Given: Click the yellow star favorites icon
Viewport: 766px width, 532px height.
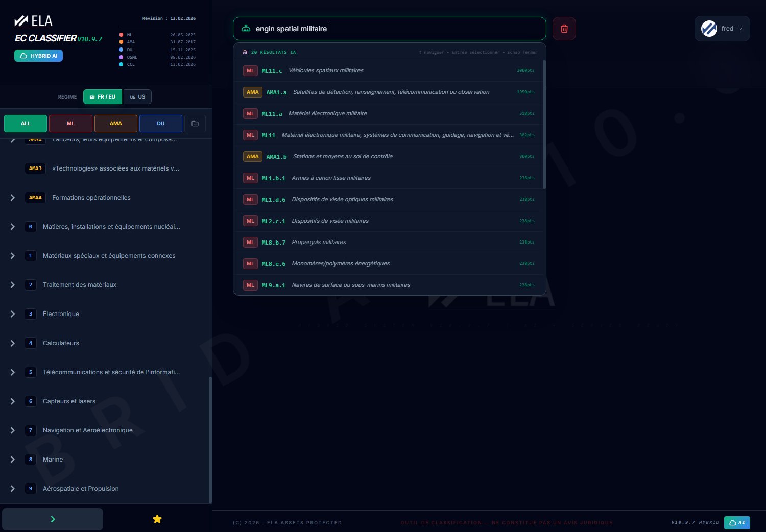Looking at the screenshot, I should point(157,519).
